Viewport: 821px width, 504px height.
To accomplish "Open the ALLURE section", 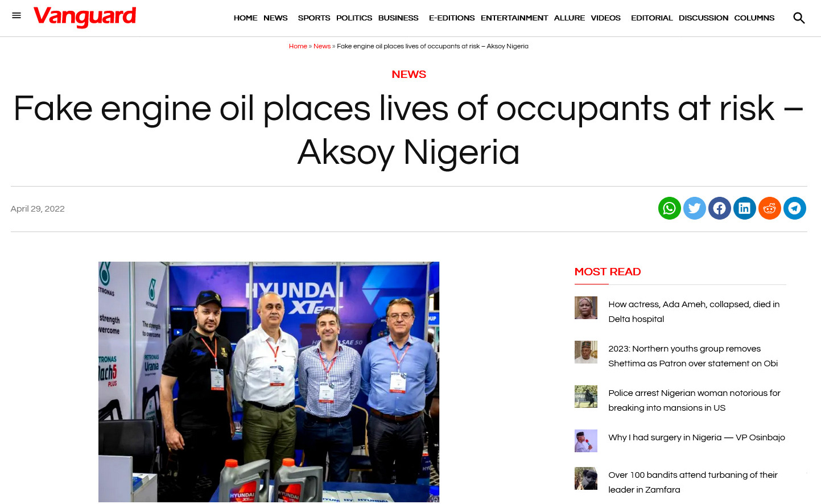I will 570,18.
